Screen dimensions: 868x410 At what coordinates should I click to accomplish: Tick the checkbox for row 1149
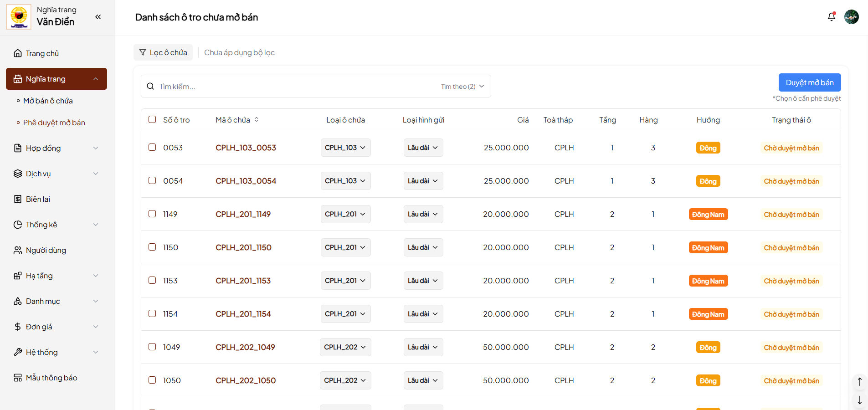[152, 214]
